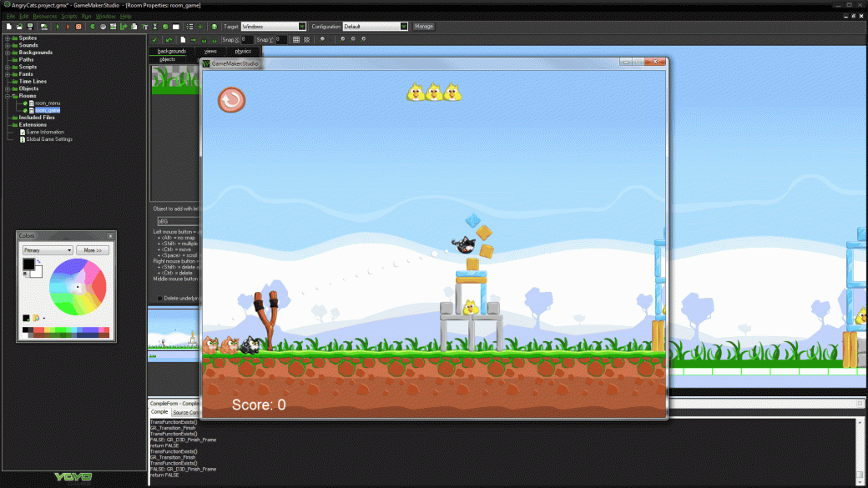
Task: Create a font with the TT icon
Action: tap(144, 27)
